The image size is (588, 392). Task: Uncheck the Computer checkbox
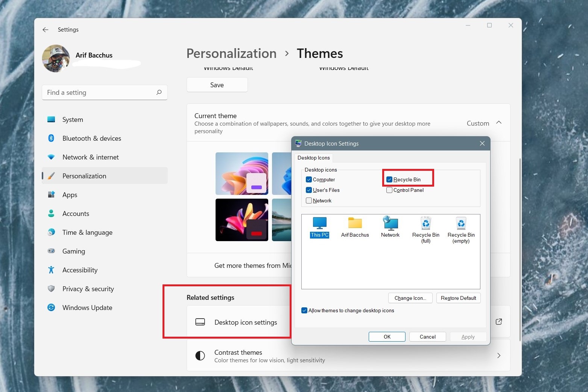pyautogui.click(x=309, y=179)
